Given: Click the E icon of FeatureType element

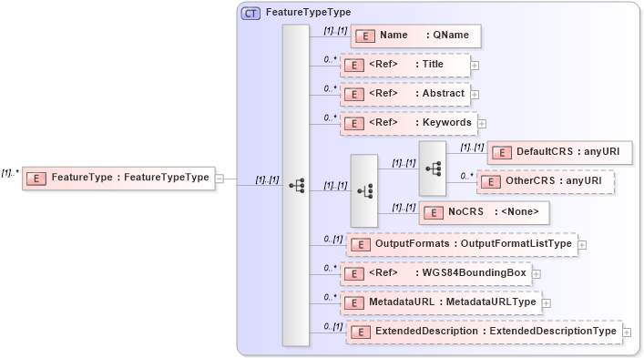Looking at the screenshot, I should point(36,179).
